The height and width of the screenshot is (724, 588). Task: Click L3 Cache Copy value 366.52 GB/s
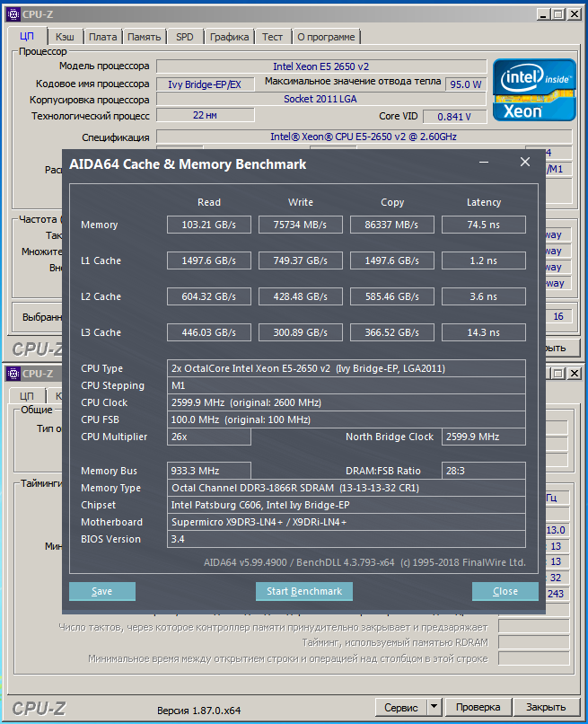tap(391, 332)
